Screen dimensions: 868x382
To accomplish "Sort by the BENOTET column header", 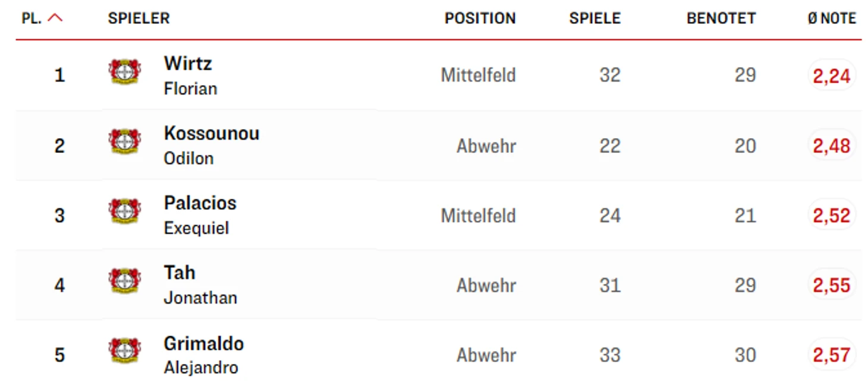I will pyautogui.click(x=721, y=18).
